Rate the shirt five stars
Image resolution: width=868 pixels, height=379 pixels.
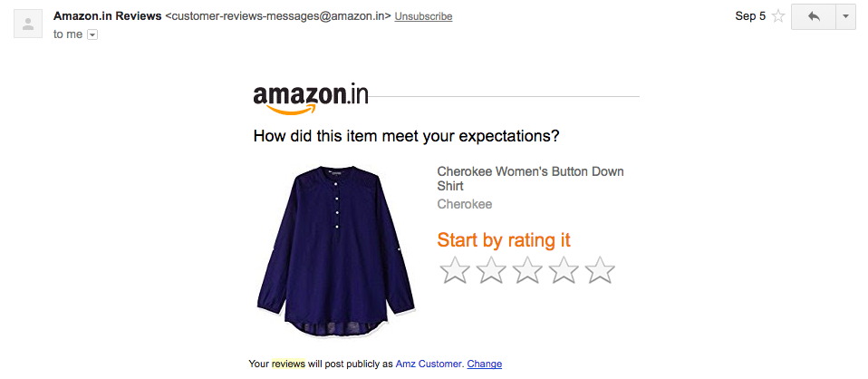[600, 270]
